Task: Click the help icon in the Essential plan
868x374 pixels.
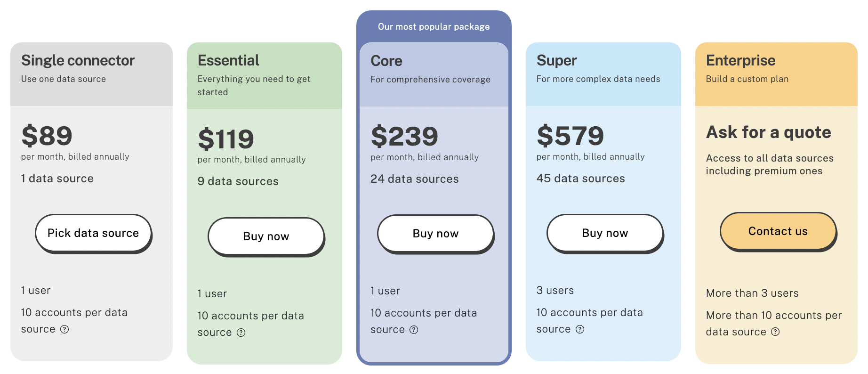Action: [x=241, y=333]
